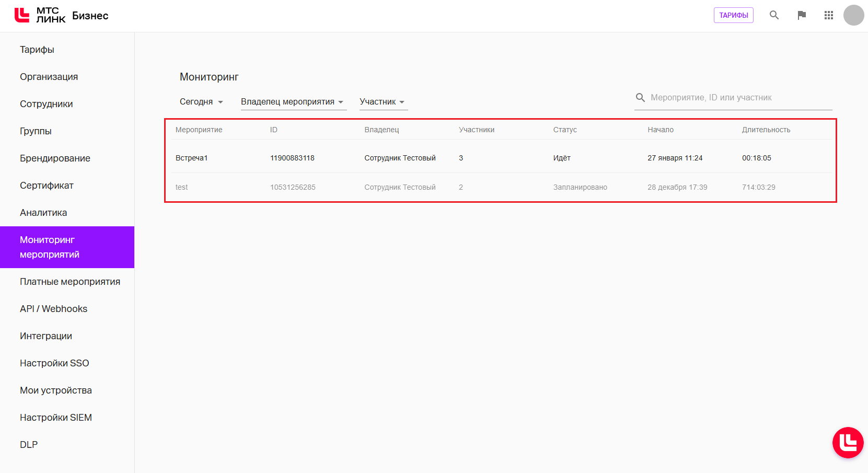Viewport: 868px width, 473px height.
Task: Click the flag icon in header
Action: (802, 15)
